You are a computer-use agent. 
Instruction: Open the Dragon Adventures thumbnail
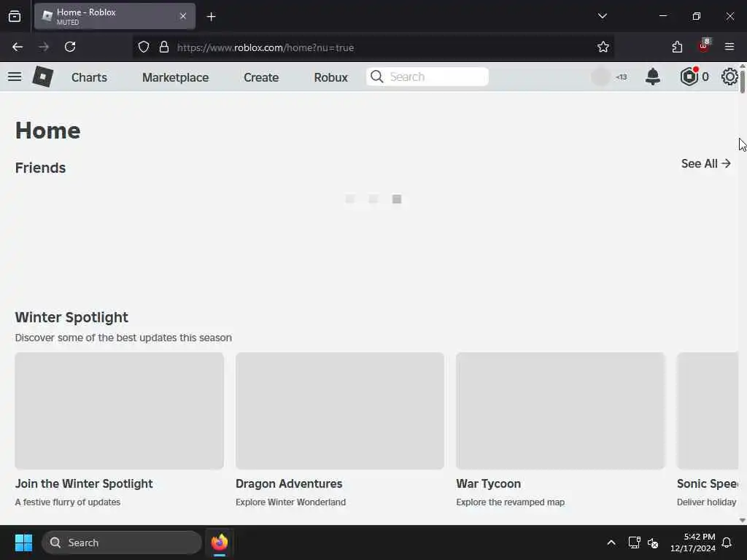340,411
